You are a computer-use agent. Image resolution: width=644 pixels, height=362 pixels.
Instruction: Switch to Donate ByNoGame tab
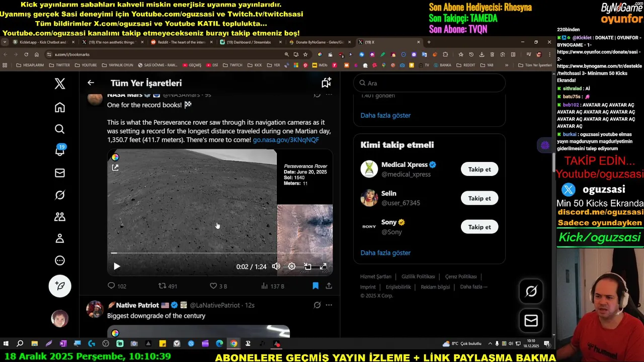click(320, 42)
